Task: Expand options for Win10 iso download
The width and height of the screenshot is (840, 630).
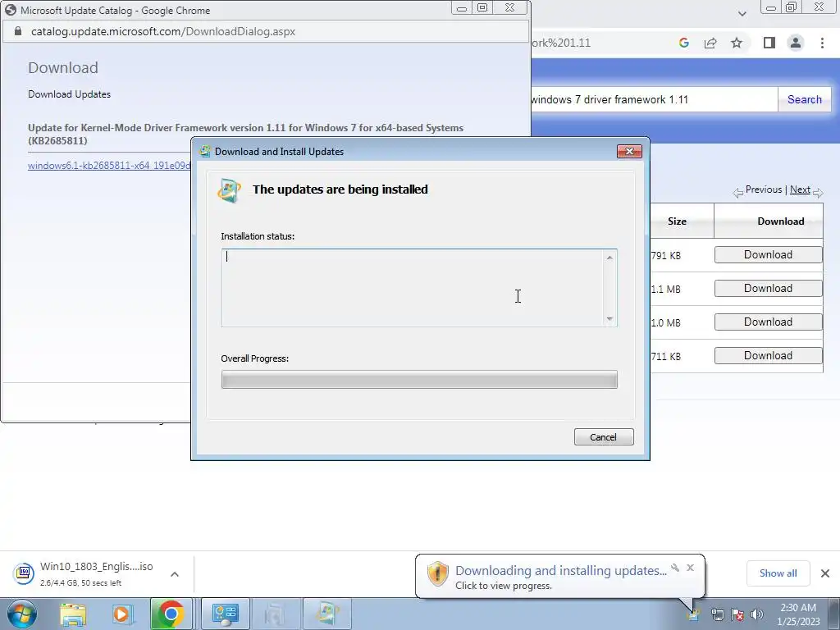Action: (174, 574)
